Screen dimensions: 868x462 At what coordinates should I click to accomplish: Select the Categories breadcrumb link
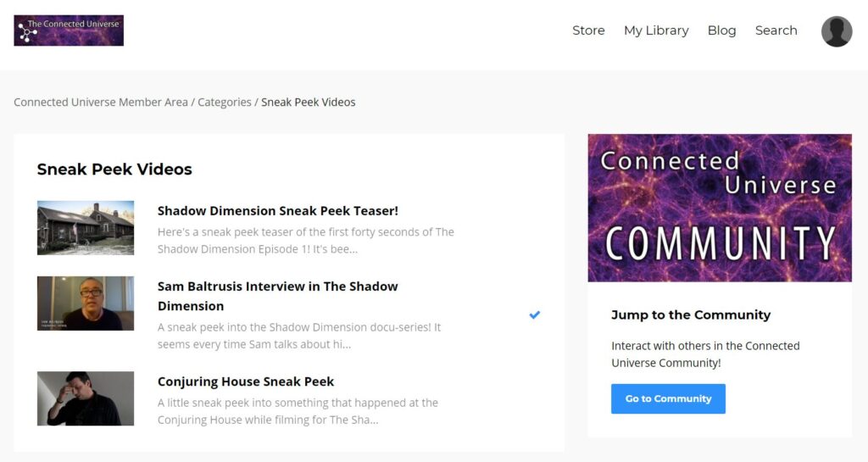click(224, 102)
